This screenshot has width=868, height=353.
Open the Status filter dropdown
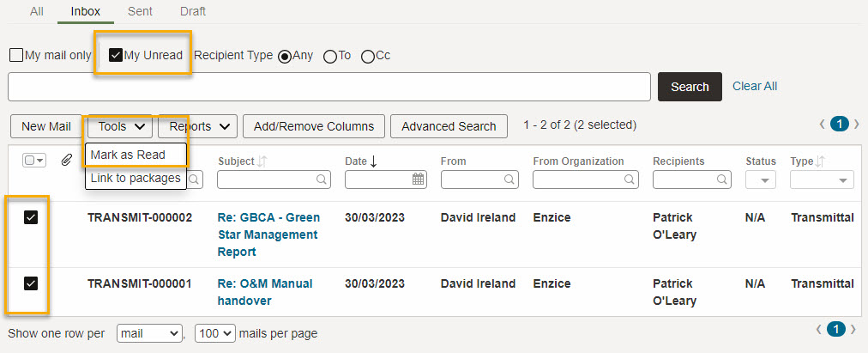[761, 180]
